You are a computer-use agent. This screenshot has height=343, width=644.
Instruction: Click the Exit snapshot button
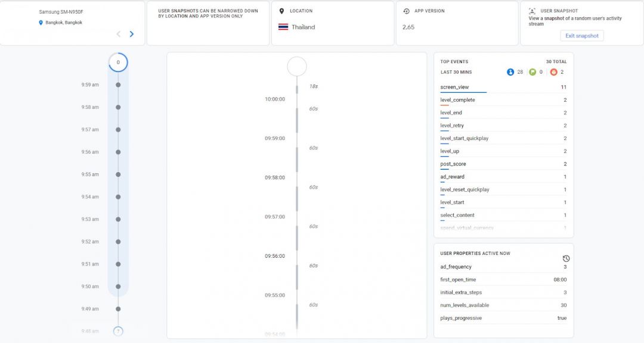tap(581, 36)
